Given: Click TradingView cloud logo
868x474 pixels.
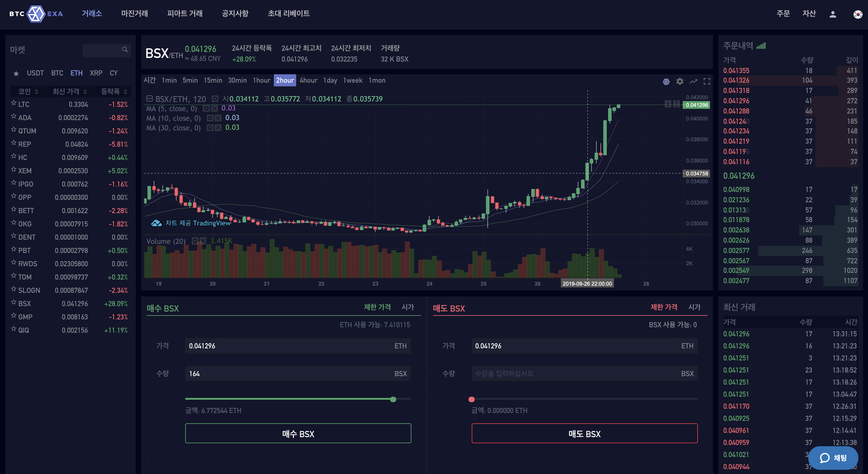Looking at the screenshot, I should pyautogui.click(x=156, y=223).
